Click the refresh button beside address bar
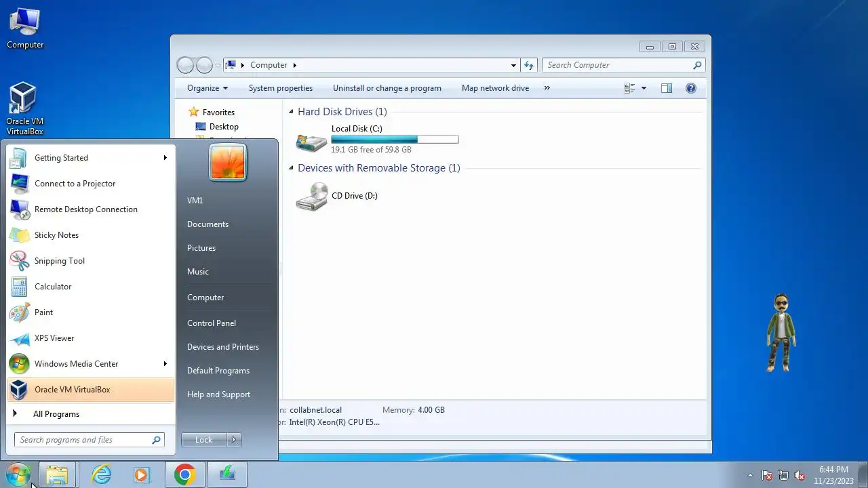This screenshot has width=868, height=488. 529,65
